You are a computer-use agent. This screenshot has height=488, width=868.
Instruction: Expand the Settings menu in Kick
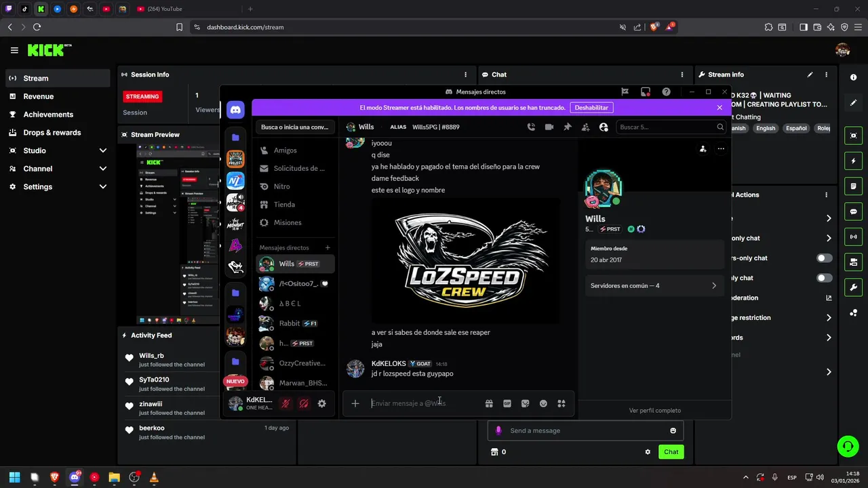pos(57,186)
